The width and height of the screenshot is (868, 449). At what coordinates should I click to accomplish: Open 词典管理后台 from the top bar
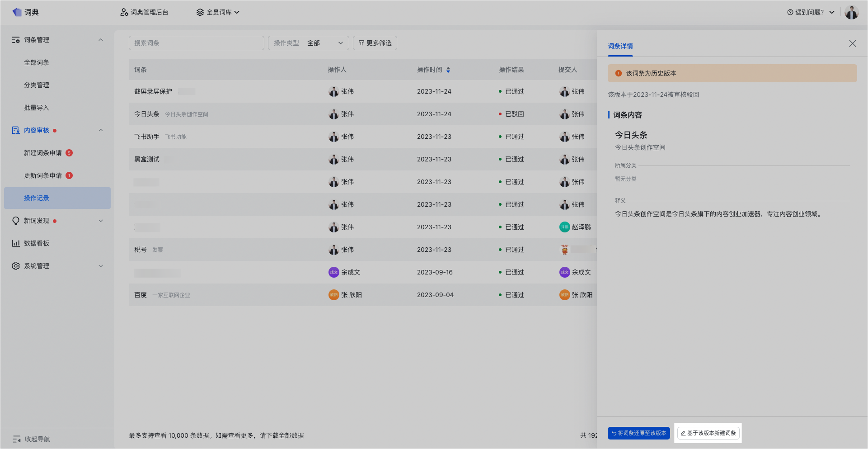(144, 12)
